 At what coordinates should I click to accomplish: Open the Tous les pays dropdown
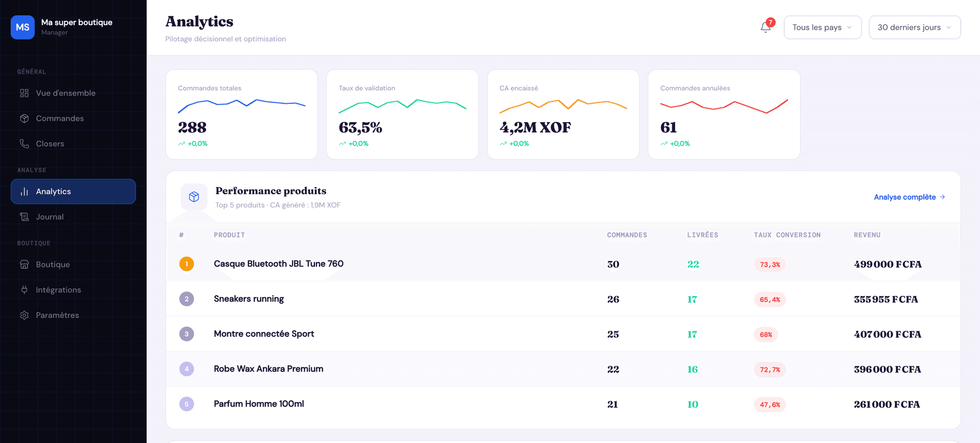[x=823, y=27]
